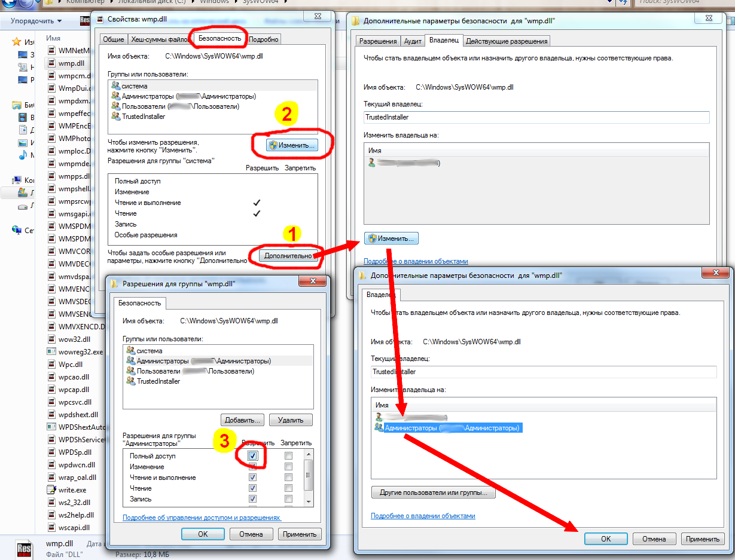
Task: Open the Действующие разрешения tab
Action: click(507, 41)
